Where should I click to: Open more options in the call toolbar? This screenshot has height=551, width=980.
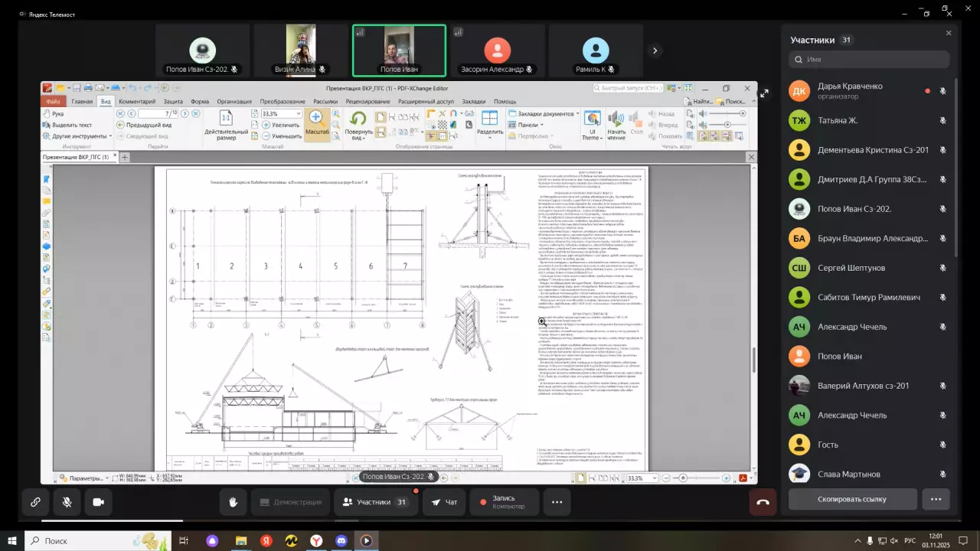557,502
